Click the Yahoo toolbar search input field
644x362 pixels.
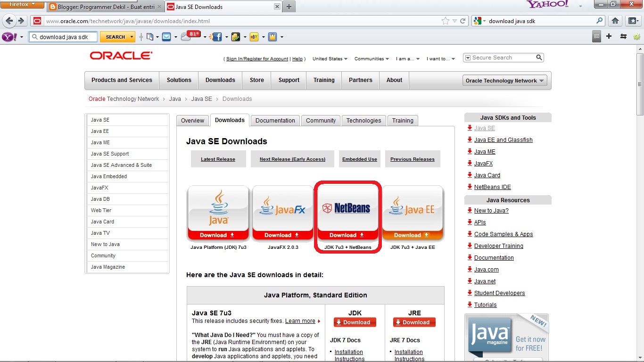tap(64, 37)
